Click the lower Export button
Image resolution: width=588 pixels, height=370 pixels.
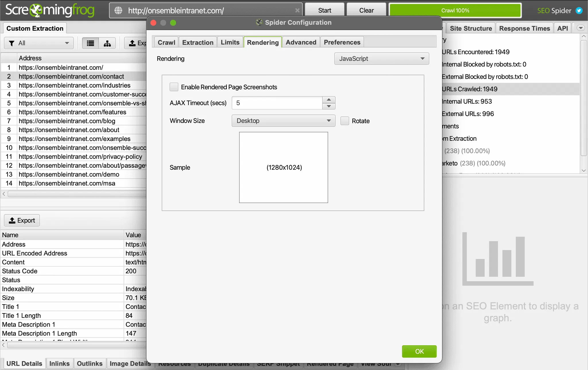coord(22,220)
